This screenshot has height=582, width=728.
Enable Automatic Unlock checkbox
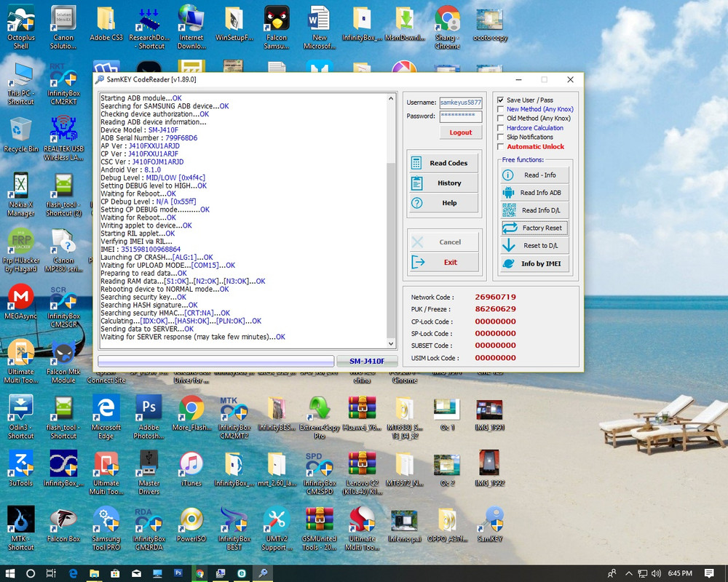coord(501,146)
